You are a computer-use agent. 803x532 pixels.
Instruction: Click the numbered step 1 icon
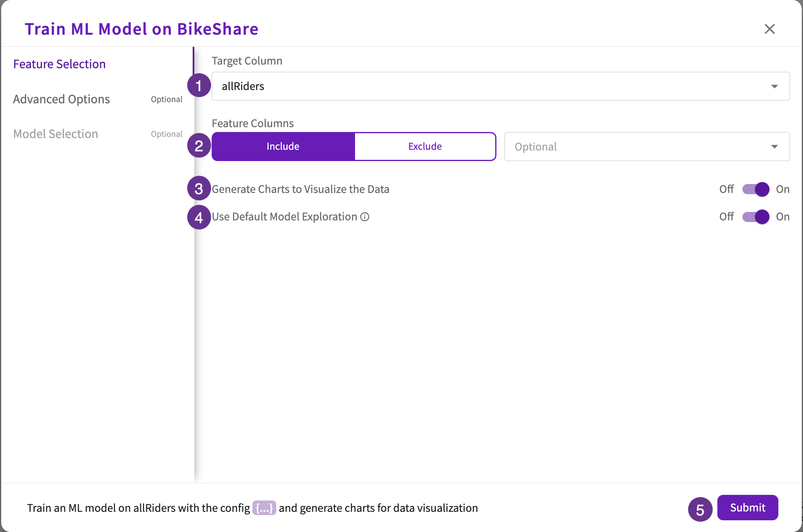[199, 86]
